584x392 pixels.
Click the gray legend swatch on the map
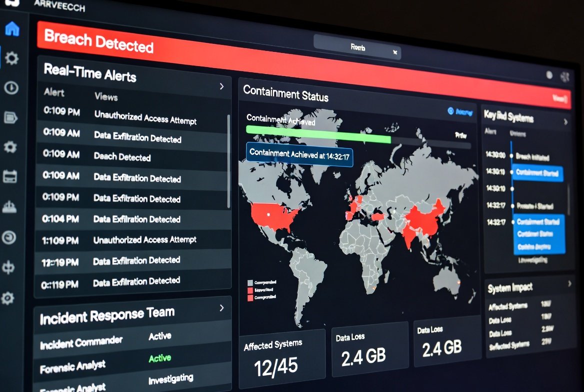click(x=250, y=283)
